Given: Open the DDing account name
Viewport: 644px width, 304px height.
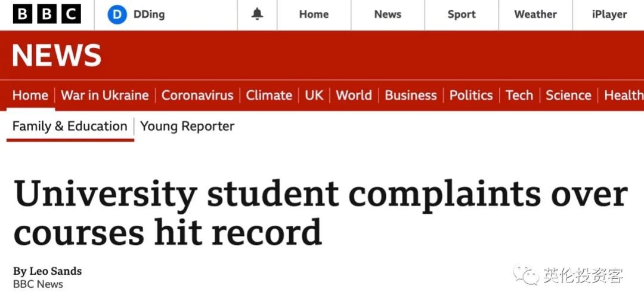Looking at the screenshot, I should pyautogui.click(x=148, y=15).
